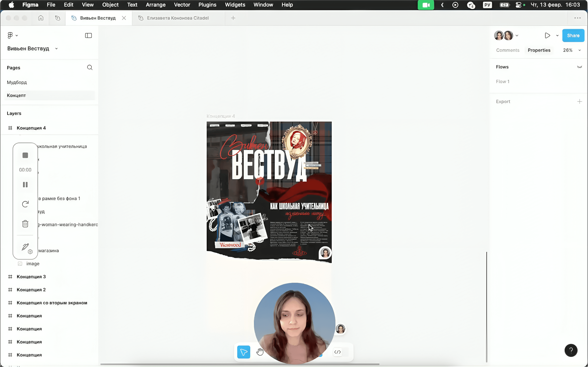Image resolution: width=588 pixels, height=367 pixels.
Task: Switch to the Properties tab
Action: (539, 50)
